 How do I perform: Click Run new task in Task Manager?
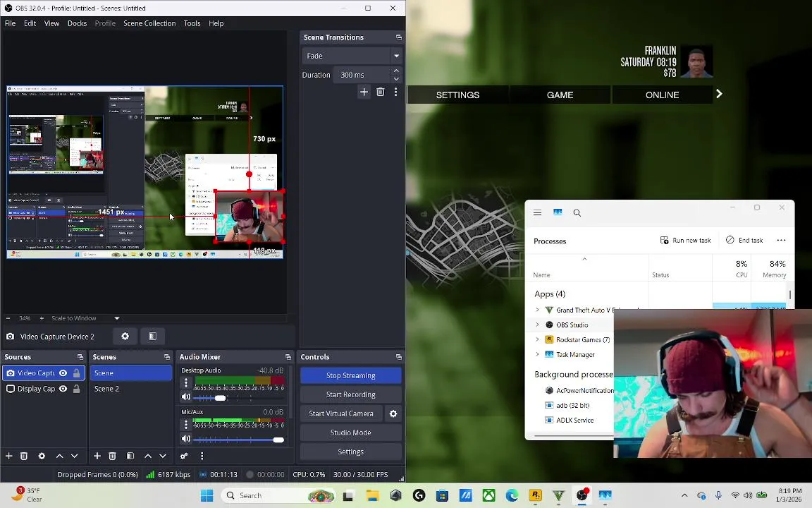click(685, 240)
